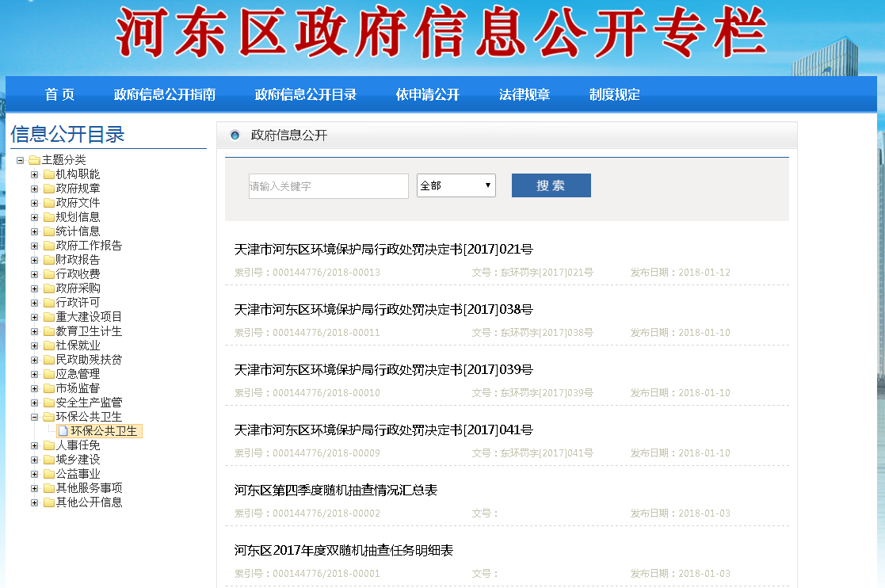Open 河东区第四季度随机抽查情况汇总表 link
The image size is (885, 588).
coord(336,491)
